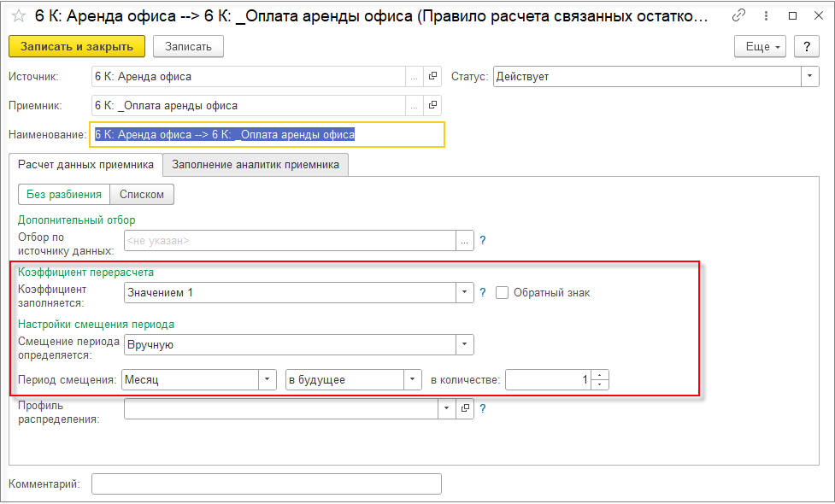Open the Приемник item with open-form icon
The width and height of the screenshot is (835, 504).
[x=432, y=105]
